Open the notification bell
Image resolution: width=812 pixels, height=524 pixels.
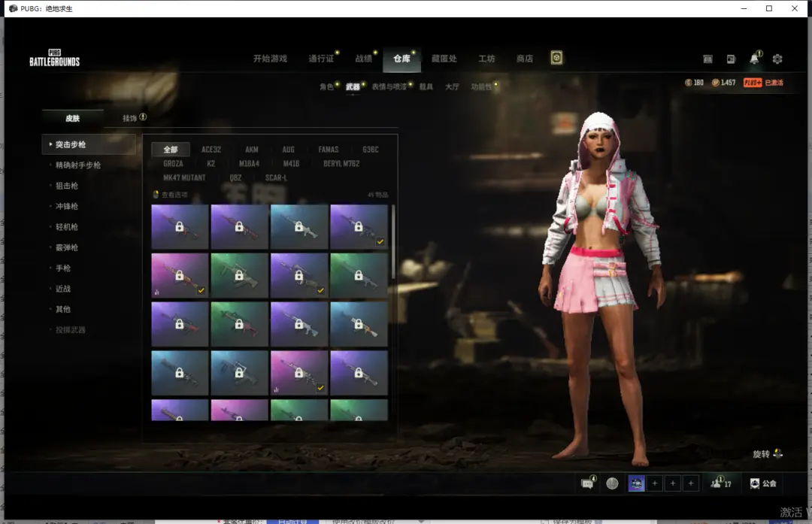tap(755, 59)
